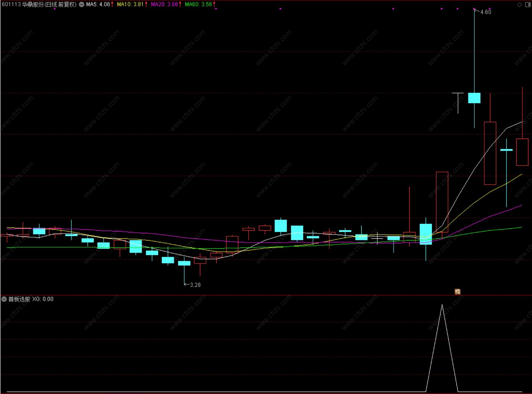Click the 3.28 low price label
Screen dimensions: 532x394
click(x=195, y=285)
